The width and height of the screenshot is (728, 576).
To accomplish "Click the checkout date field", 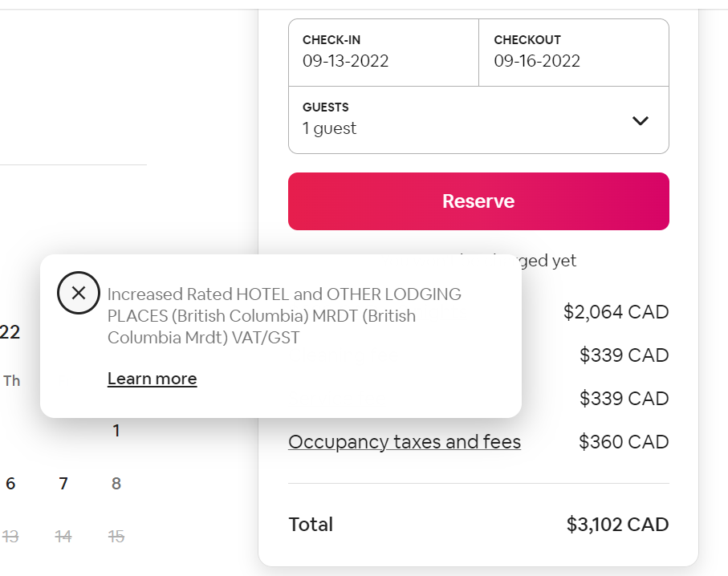I will (573, 52).
